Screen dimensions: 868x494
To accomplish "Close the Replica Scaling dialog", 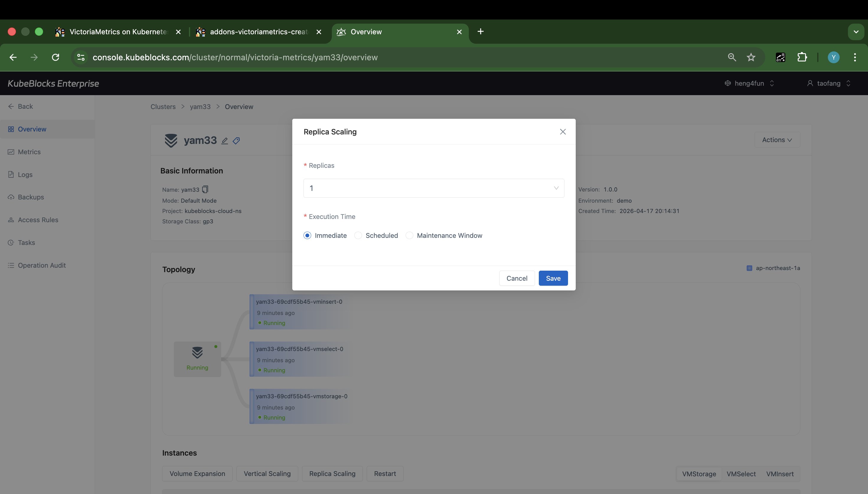I will click(563, 132).
